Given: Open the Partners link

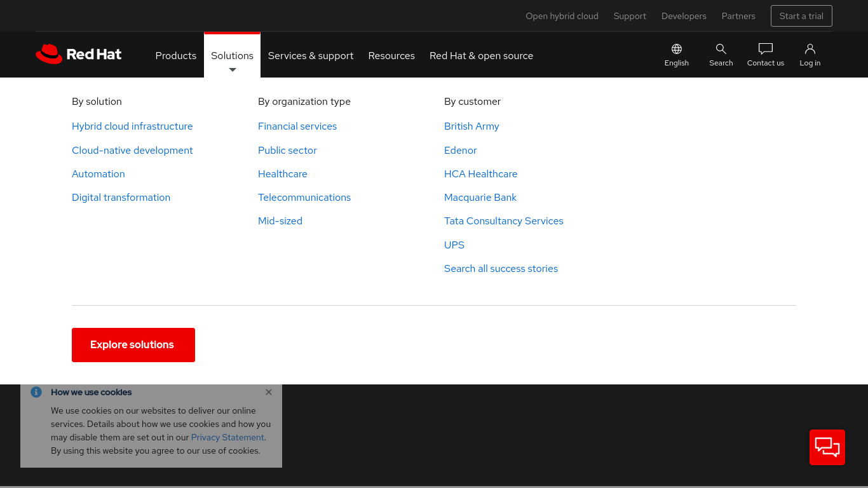Looking at the screenshot, I should (x=738, y=16).
